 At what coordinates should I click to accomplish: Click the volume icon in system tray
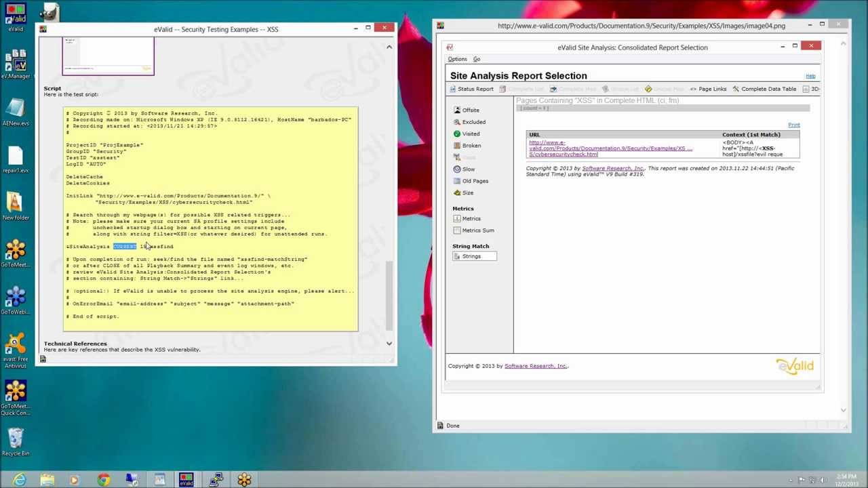[823, 480]
